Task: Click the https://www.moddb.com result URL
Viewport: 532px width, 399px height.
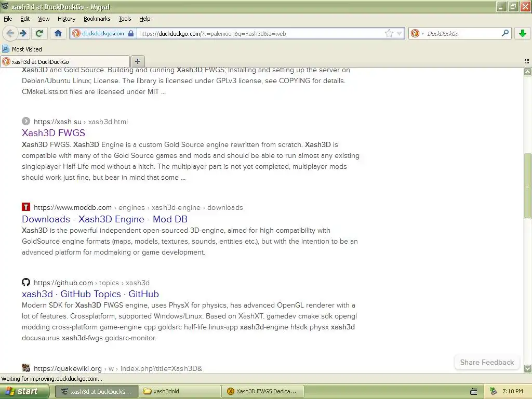Action: point(73,207)
